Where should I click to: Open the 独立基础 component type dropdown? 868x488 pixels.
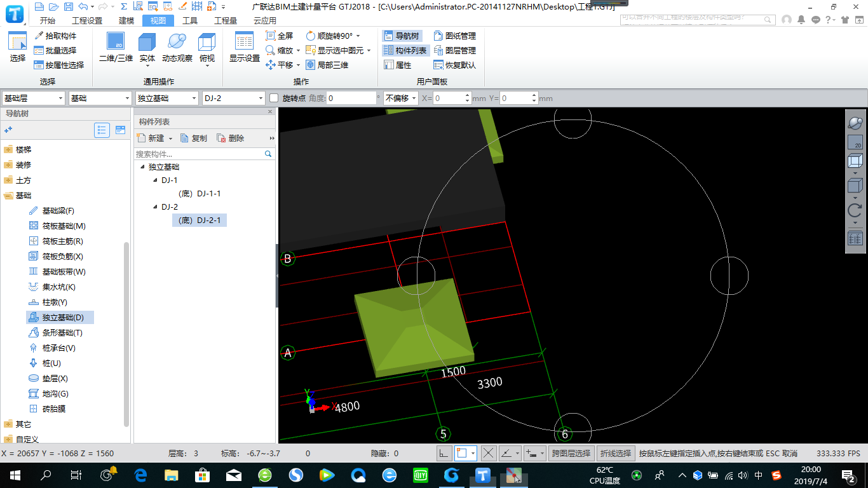click(x=167, y=98)
